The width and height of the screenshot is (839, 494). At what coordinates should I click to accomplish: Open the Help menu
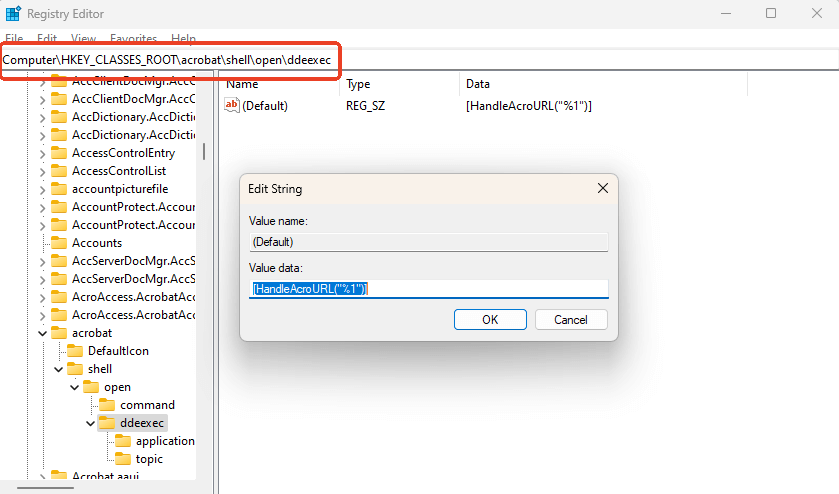(184, 39)
